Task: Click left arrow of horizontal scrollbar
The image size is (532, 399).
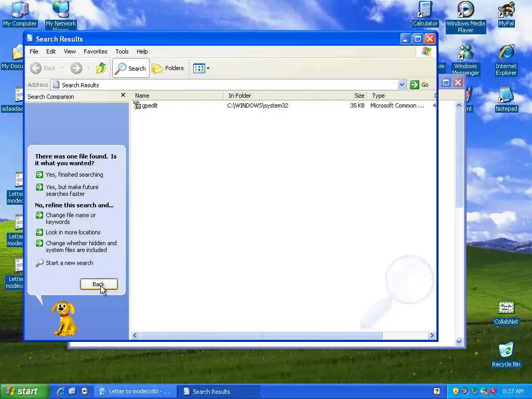Action: [135, 335]
